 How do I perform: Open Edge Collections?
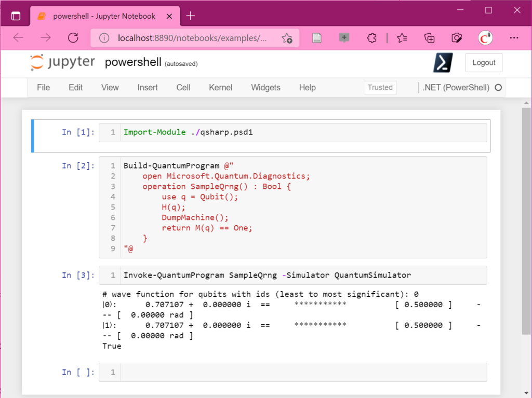pos(429,37)
